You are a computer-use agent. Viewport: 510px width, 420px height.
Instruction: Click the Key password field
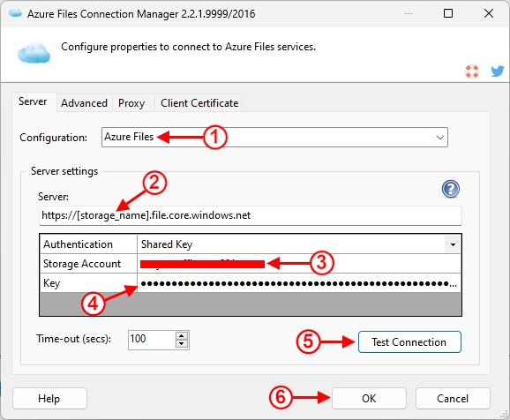tap(299, 283)
